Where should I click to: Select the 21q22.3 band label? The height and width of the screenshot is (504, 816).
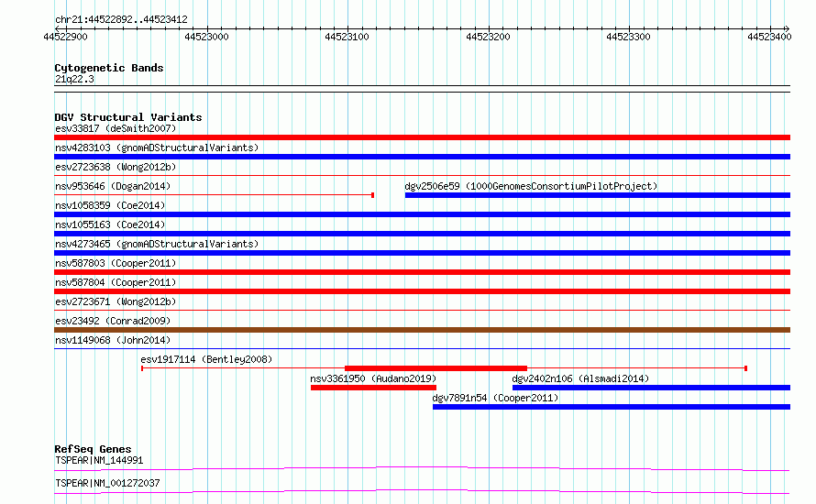(x=74, y=79)
